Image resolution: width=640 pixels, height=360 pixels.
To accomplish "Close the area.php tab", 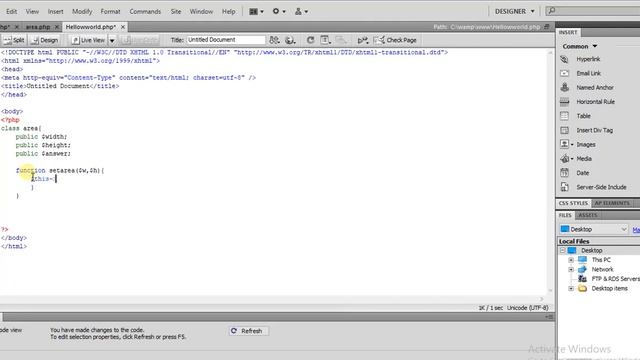I will point(57,27).
